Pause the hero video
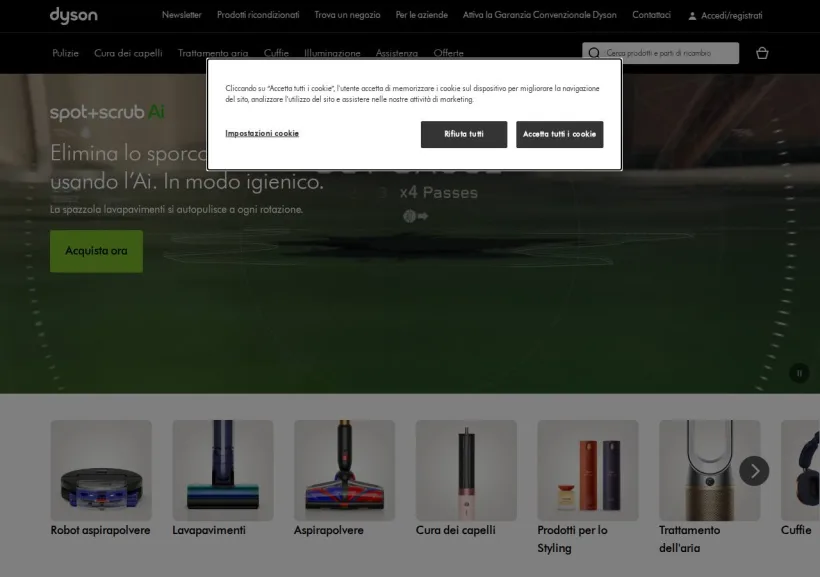 click(799, 373)
